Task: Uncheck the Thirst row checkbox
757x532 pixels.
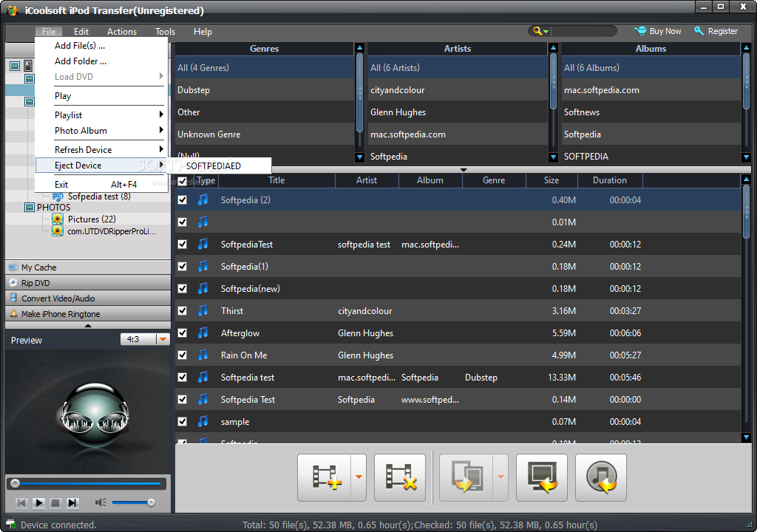Action: tap(183, 311)
